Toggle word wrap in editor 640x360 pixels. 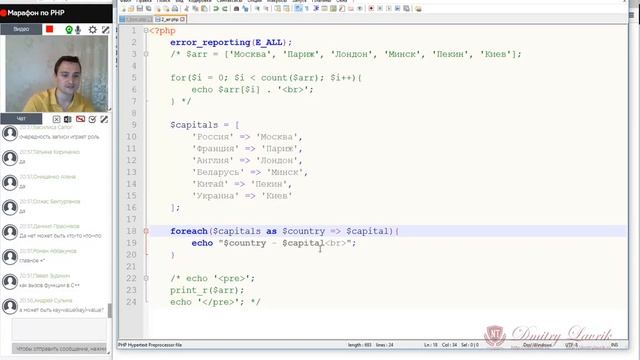[298, 8]
